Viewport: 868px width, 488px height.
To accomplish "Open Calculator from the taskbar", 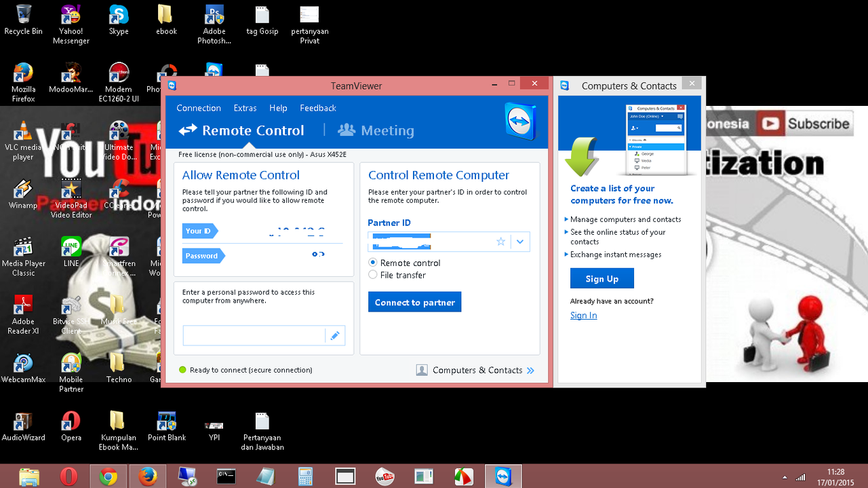I will point(305,476).
